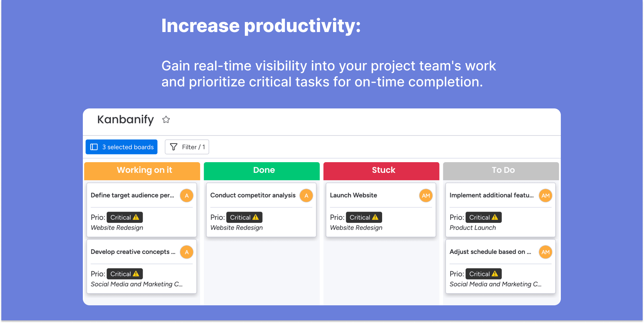644x323 pixels.
Task: Click the A avatar on Conduct competitor analysis card
Action: 306,196
